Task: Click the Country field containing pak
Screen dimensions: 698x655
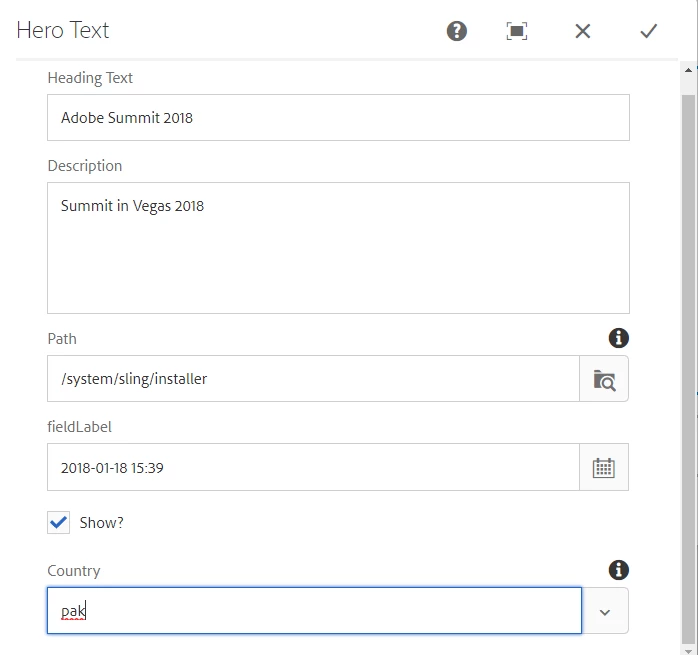Action: tap(314, 610)
